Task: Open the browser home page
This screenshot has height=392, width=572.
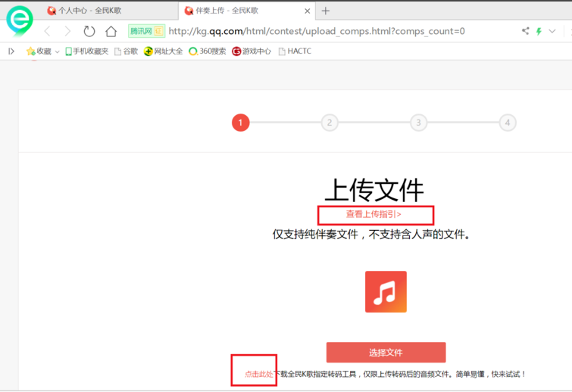Action: pyautogui.click(x=111, y=31)
